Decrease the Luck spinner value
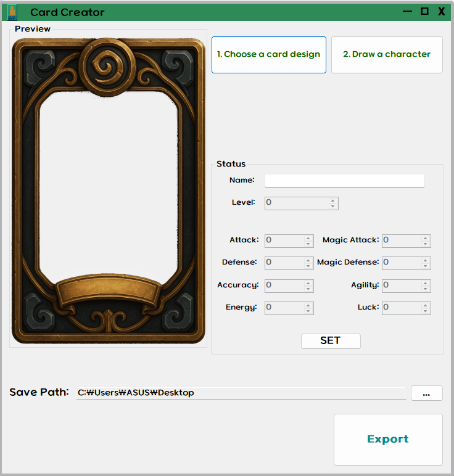 point(426,311)
